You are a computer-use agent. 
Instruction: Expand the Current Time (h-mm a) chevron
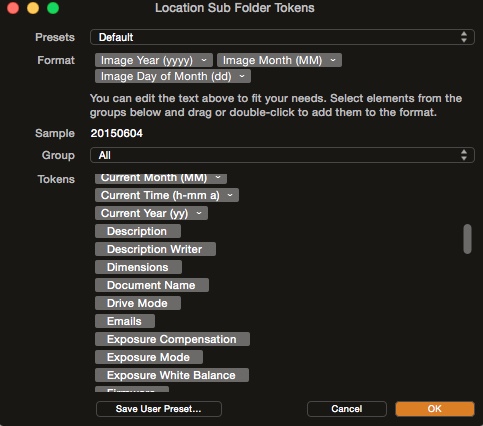(x=230, y=195)
